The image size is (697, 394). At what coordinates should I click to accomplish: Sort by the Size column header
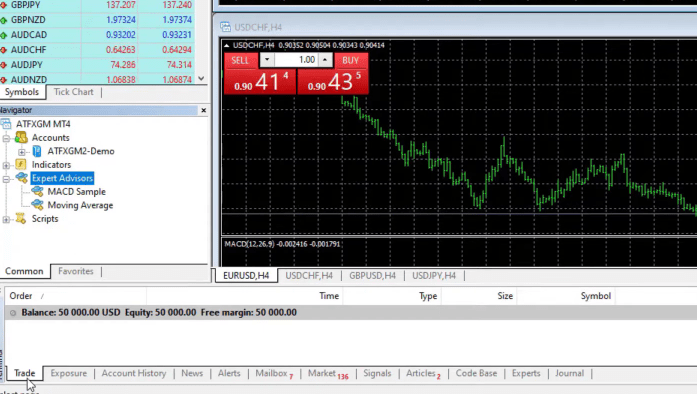(479, 296)
